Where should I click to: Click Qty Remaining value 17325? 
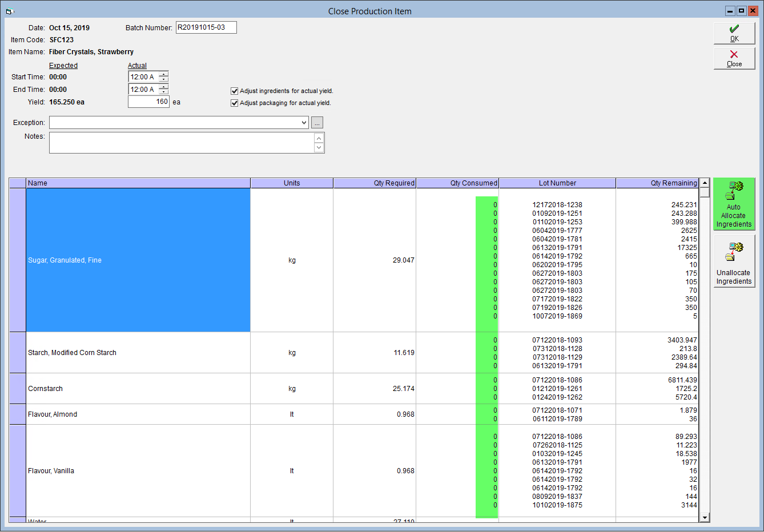pyautogui.click(x=687, y=248)
